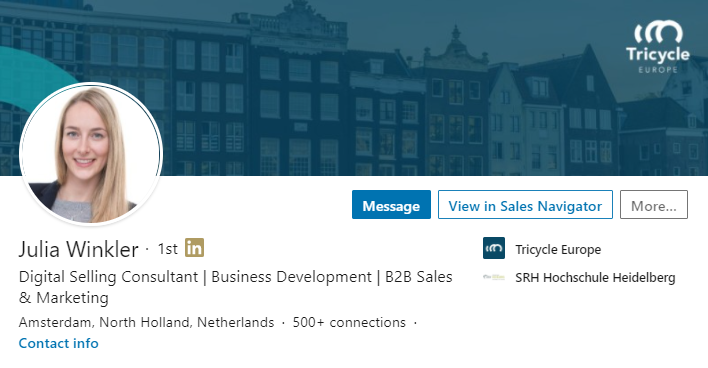
Task: Open the SRH Hochschule Heidelberg text link
Action: tap(595, 277)
